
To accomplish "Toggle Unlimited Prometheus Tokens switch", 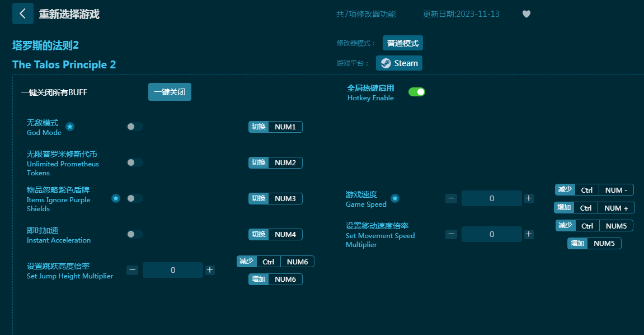I will [135, 162].
